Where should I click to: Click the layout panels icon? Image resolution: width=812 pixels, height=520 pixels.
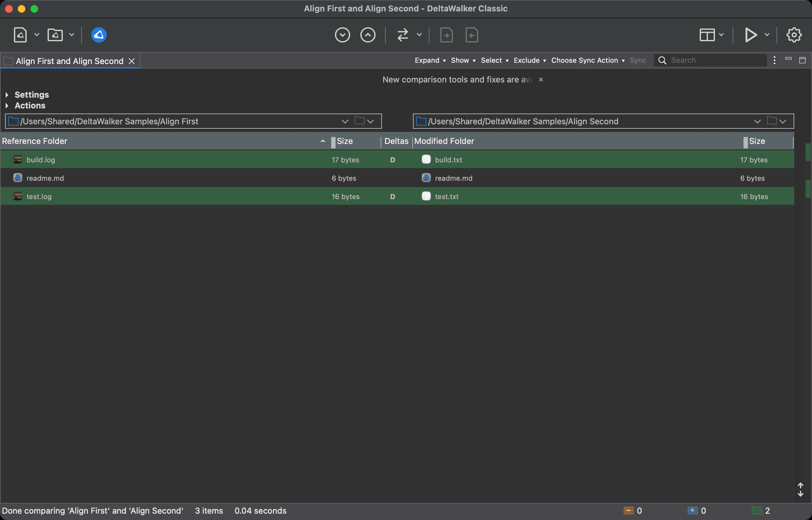tap(707, 35)
